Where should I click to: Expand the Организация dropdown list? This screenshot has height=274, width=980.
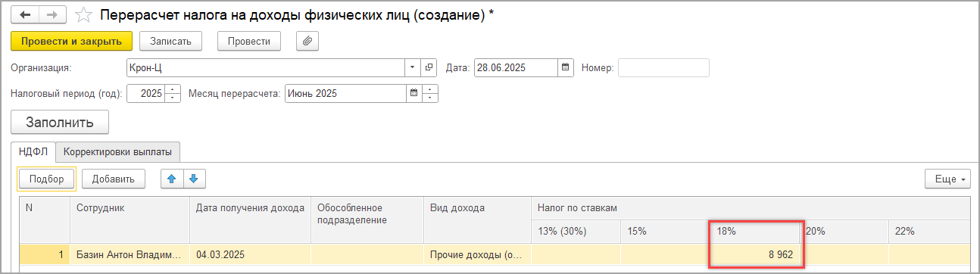[413, 67]
